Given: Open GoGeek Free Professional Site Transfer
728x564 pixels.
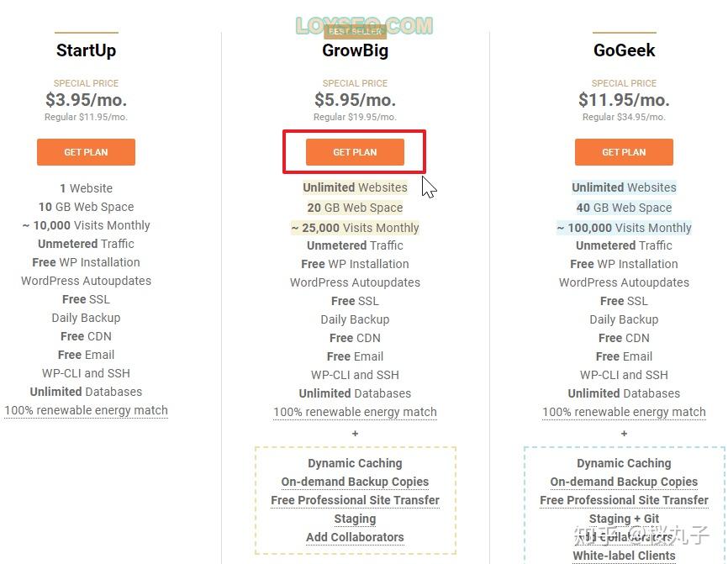Looking at the screenshot, I should pyautogui.click(x=624, y=500).
